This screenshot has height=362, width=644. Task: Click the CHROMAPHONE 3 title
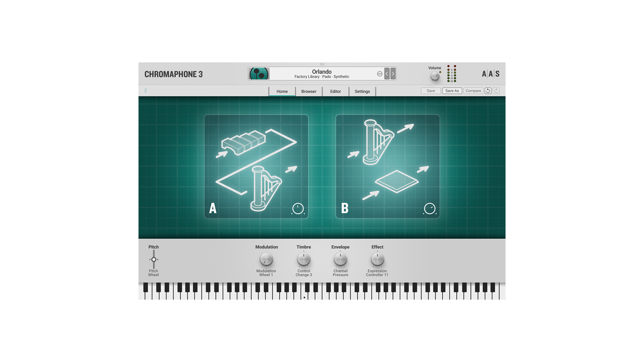173,74
